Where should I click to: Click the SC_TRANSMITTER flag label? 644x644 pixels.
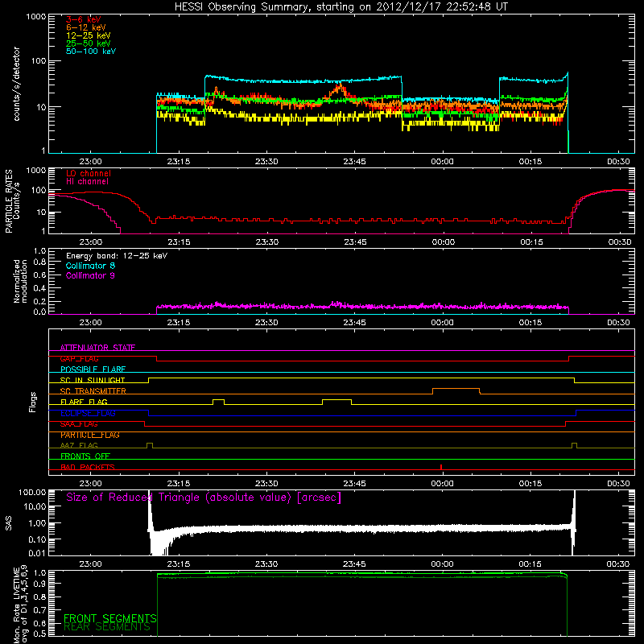pos(93,391)
